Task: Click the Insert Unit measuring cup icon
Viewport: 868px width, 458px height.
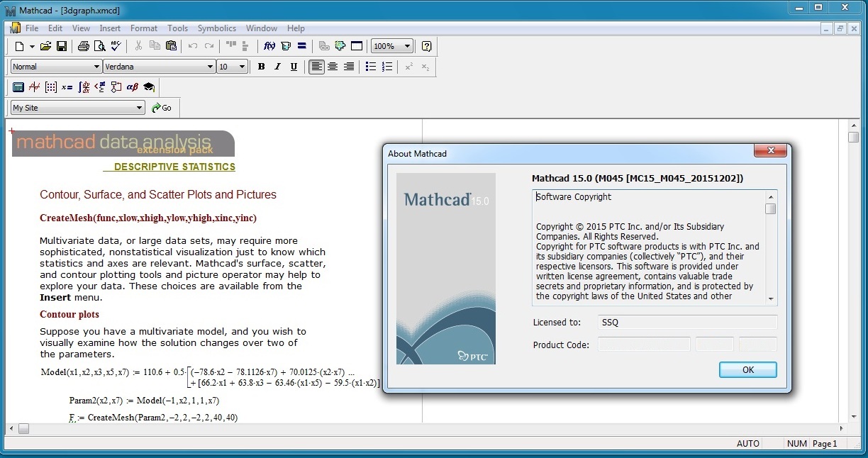Action: (286, 46)
